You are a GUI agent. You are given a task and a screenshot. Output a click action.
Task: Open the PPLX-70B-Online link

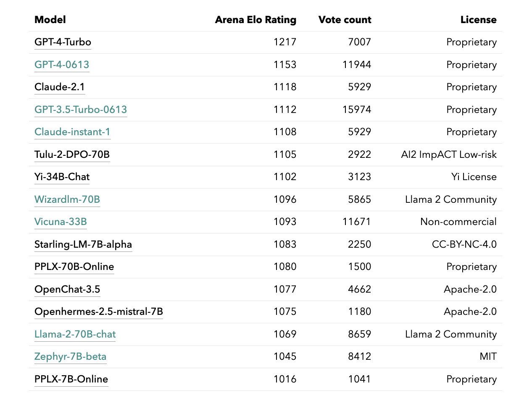74,267
